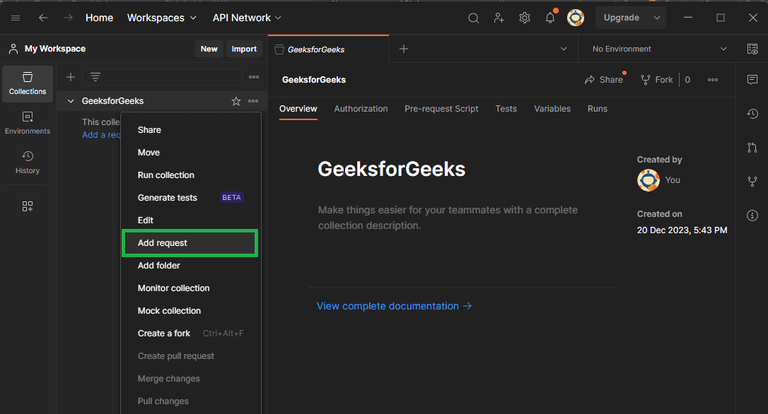This screenshot has height=414, width=768.
Task: Open the No Environment dropdown
Action: point(660,48)
